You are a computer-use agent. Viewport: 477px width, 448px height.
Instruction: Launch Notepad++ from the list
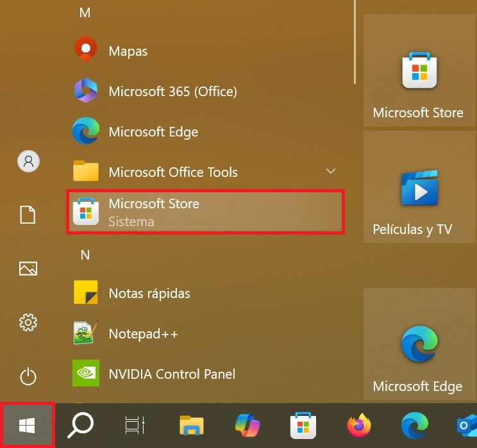click(x=206, y=333)
